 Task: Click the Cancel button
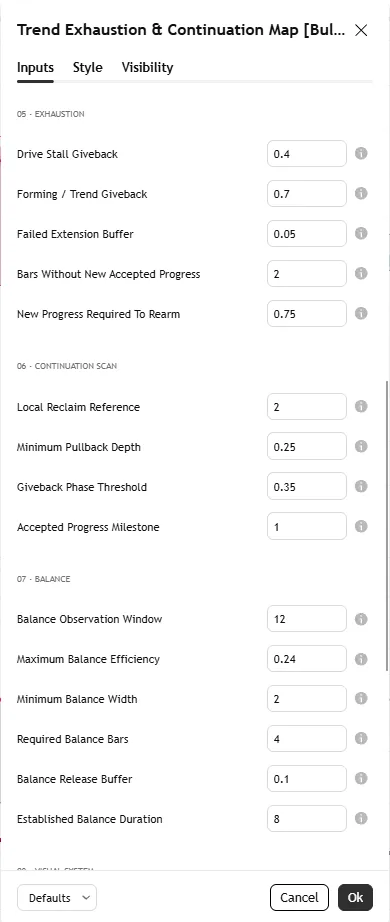tap(299, 898)
